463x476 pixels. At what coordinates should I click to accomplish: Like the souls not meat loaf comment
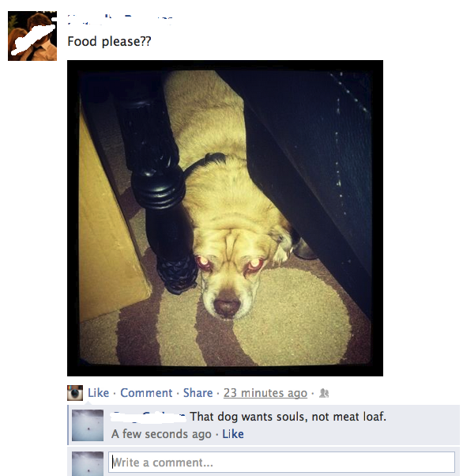coord(233,434)
